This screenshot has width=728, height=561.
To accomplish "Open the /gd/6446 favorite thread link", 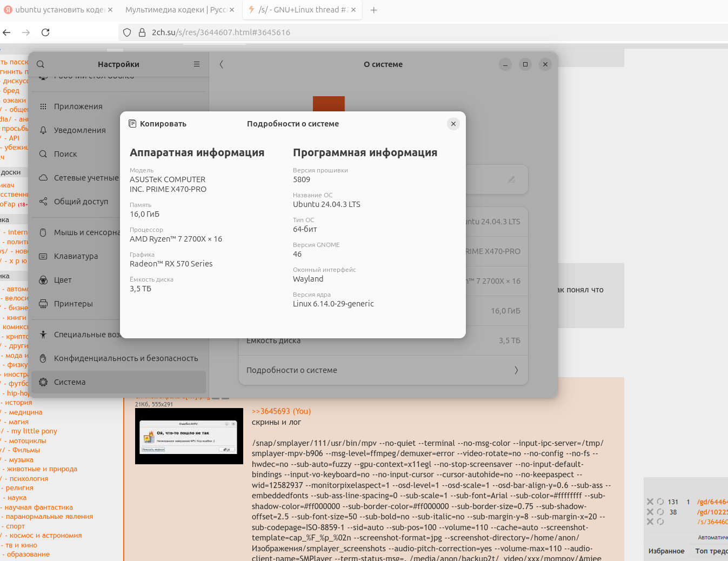I will point(712,502).
